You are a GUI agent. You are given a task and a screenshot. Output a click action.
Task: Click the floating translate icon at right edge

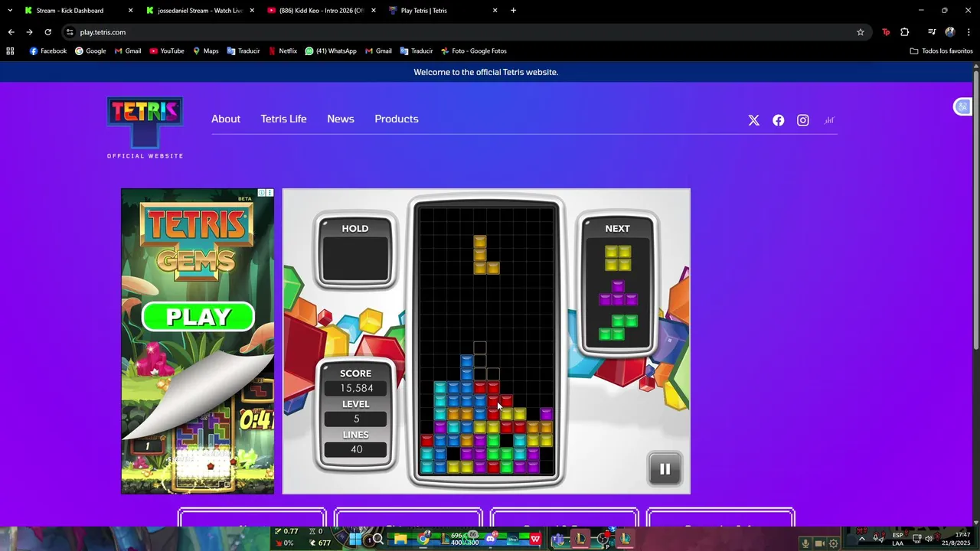962,106
